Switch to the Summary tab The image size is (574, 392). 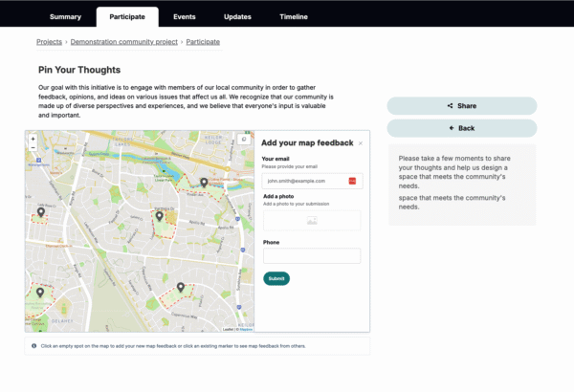click(65, 16)
